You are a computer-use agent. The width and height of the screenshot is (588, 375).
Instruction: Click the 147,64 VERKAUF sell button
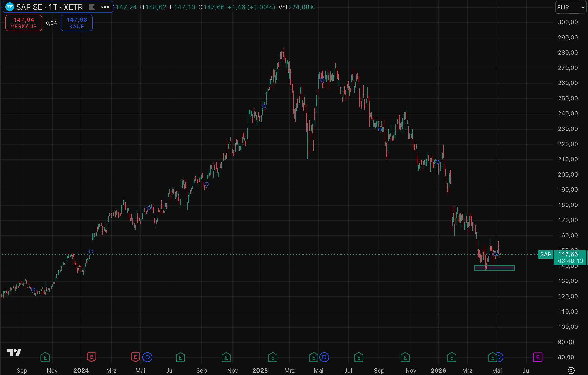click(24, 23)
